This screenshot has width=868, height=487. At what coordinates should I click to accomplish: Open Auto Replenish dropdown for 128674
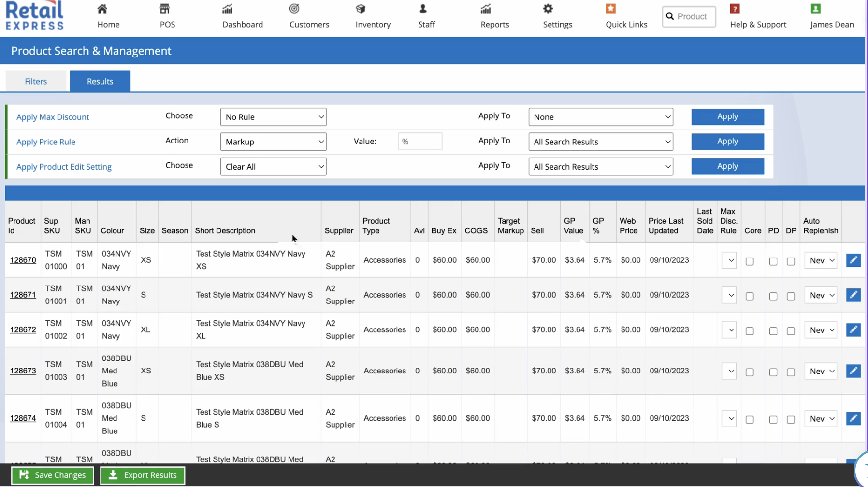(x=821, y=419)
